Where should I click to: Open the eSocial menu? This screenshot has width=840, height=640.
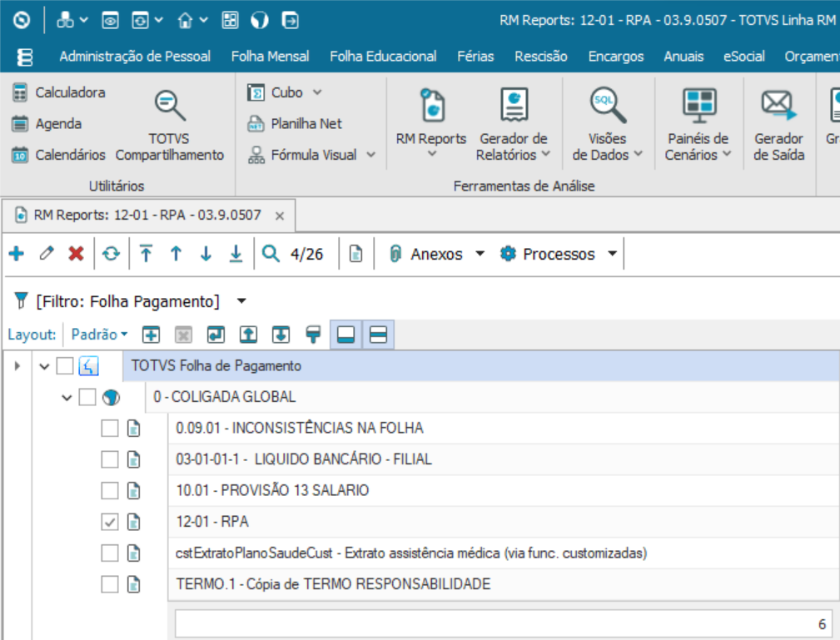744,57
